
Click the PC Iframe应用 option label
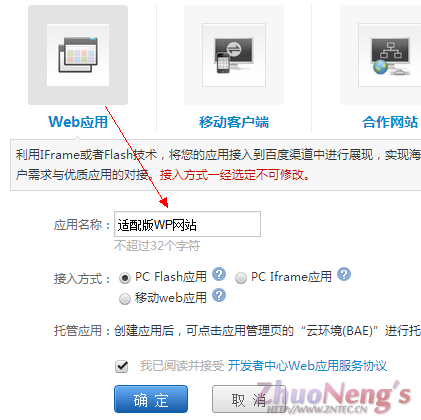point(291,277)
